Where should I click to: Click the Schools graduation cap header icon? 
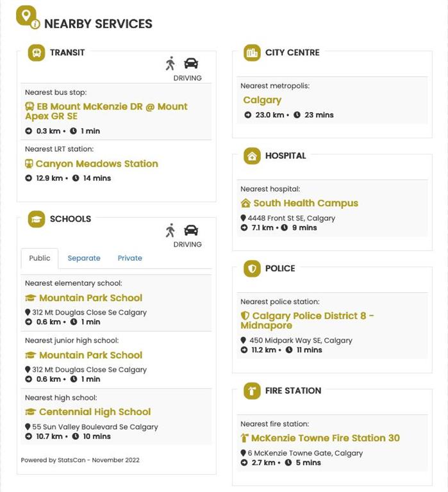click(x=37, y=219)
